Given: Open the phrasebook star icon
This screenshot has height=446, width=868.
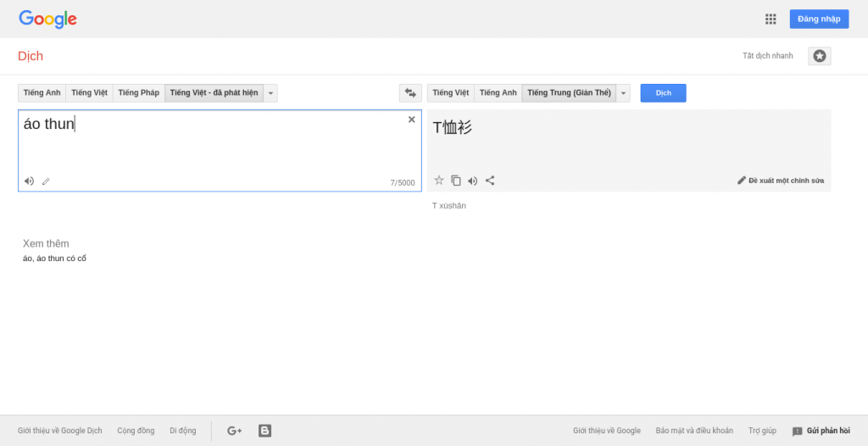Looking at the screenshot, I should click(x=820, y=56).
